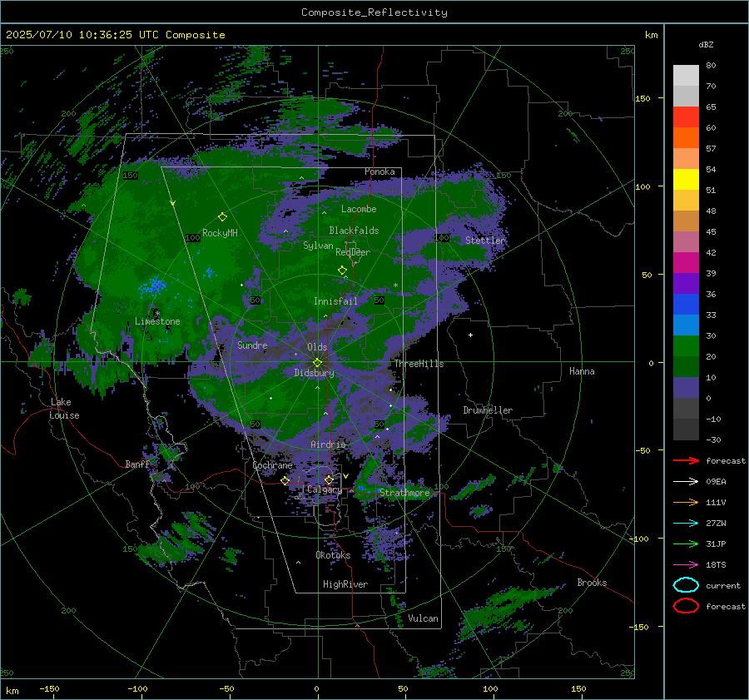Click the Calgary city label
The height and width of the screenshot is (700, 749).
point(325,489)
